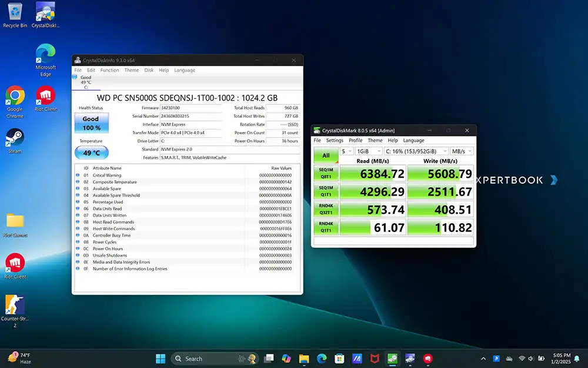Open the Profile menu in CrystalDiskMark

[x=355, y=141]
